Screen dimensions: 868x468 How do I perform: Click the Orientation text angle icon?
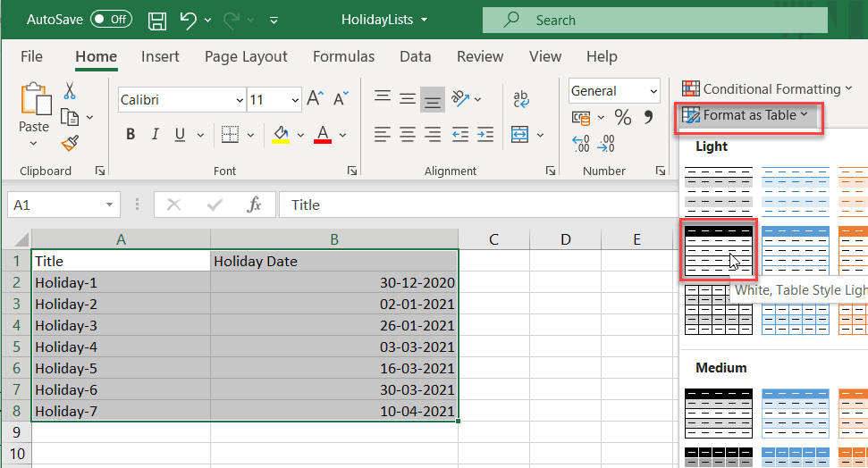click(460, 98)
